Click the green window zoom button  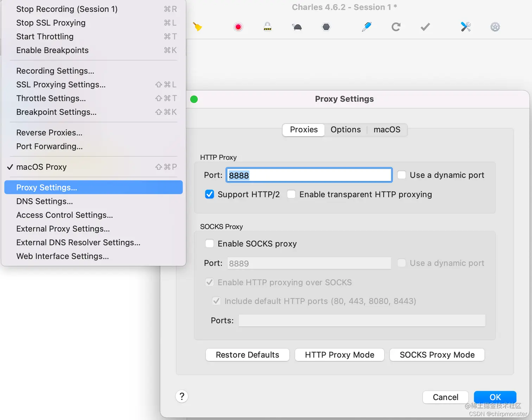[x=194, y=99]
